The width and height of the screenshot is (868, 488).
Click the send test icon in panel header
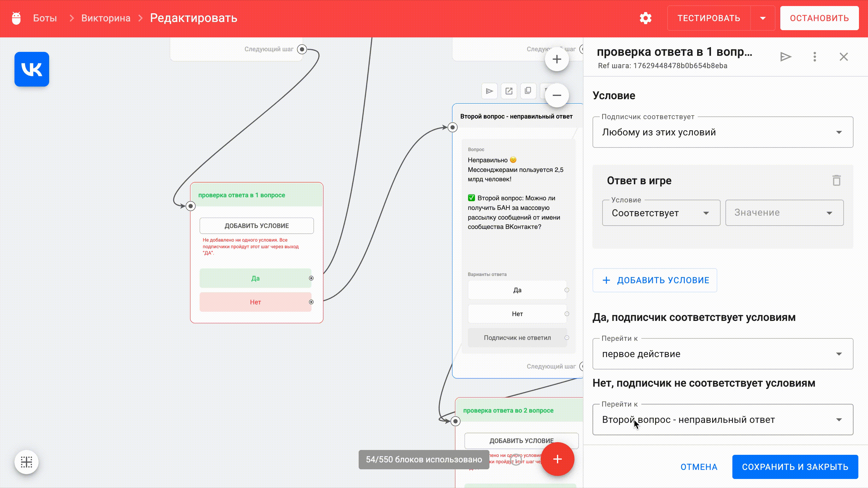pyautogui.click(x=785, y=57)
